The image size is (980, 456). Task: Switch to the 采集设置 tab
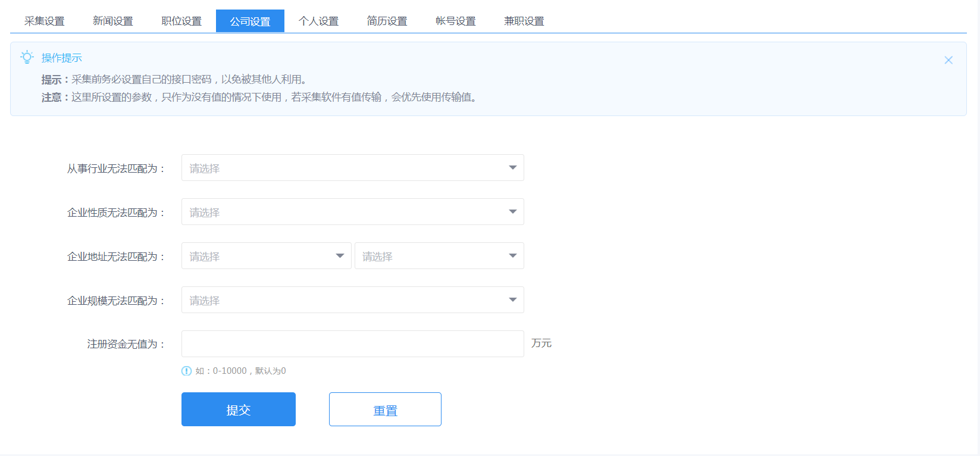pos(45,21)
